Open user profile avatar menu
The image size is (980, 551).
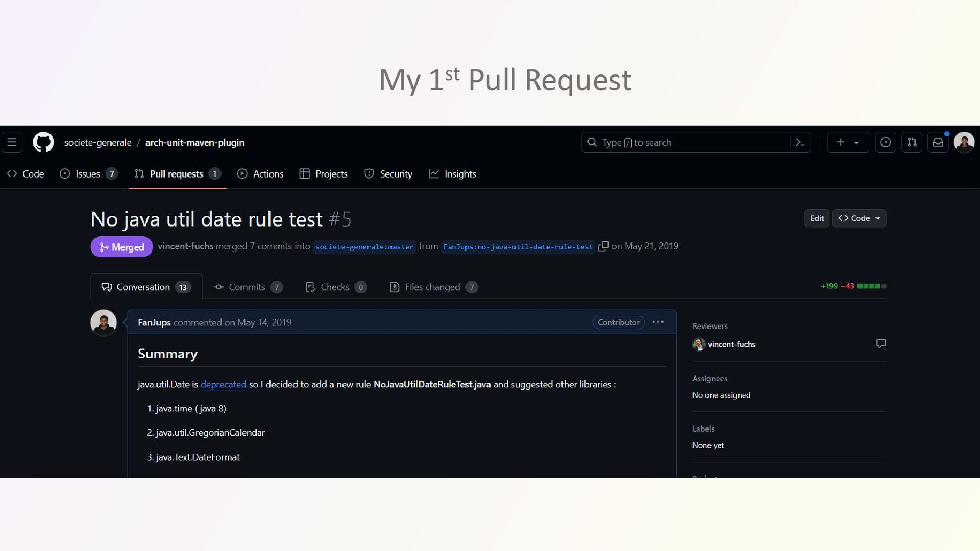coord(964,142)
